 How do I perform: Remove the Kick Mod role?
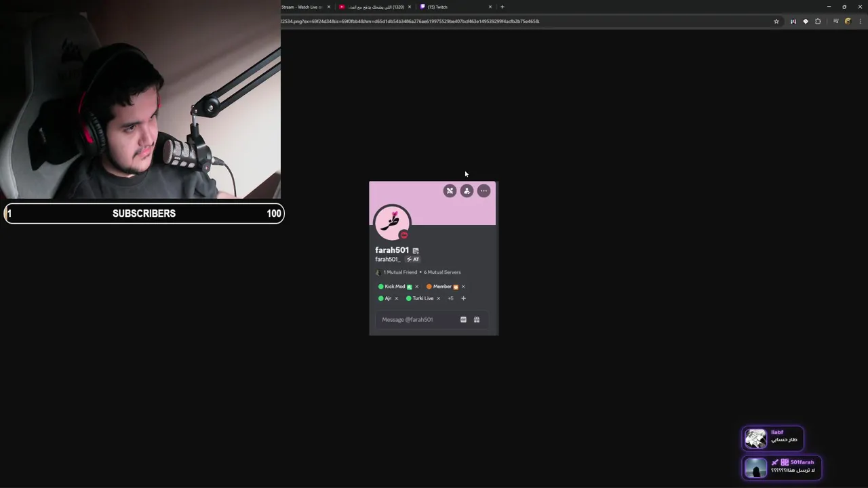click(x=416, y=287)
